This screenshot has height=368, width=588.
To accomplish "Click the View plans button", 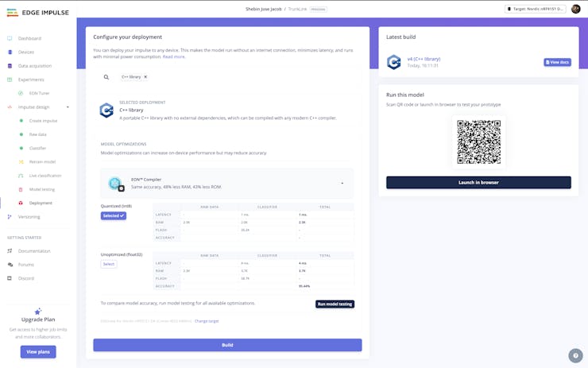I will pyautogui.click(x=38, y=352).
